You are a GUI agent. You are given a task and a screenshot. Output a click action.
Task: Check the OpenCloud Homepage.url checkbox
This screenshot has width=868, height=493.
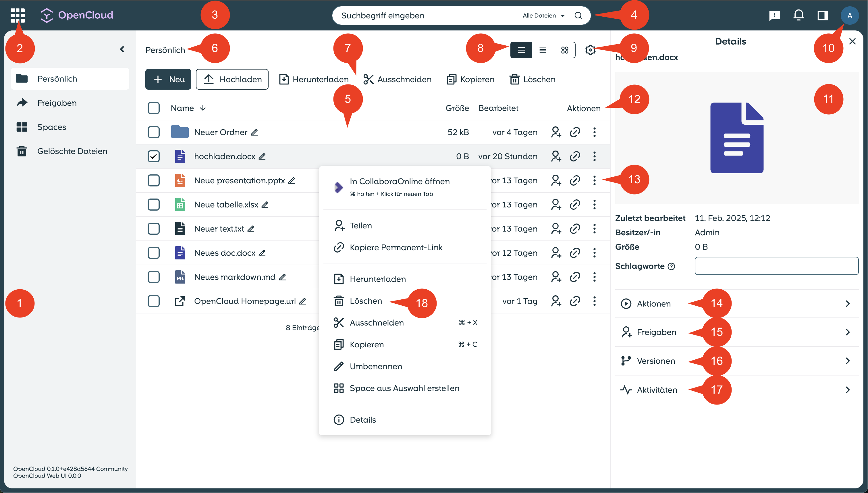click(154, 301)
